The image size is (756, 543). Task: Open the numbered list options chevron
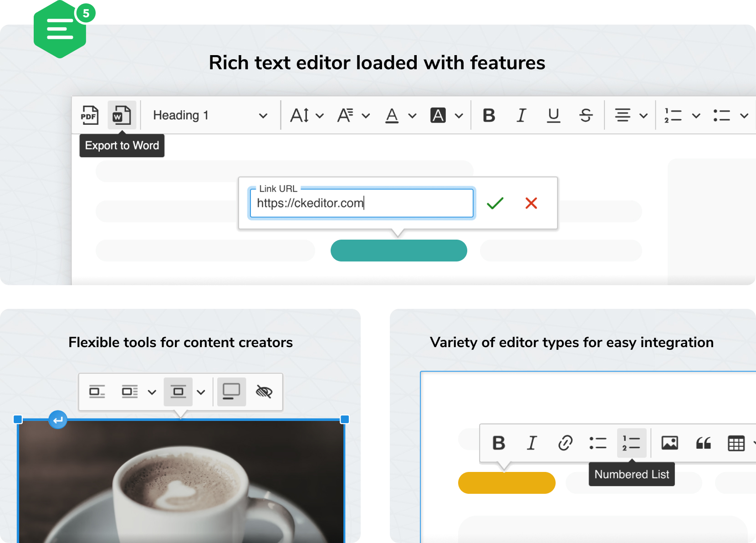(696, 115)
